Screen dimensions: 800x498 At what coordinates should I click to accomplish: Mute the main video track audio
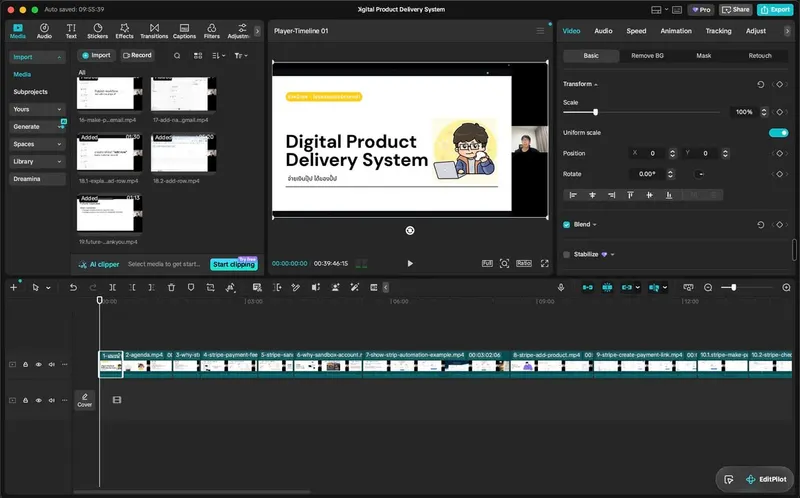(x=52, y=364)
